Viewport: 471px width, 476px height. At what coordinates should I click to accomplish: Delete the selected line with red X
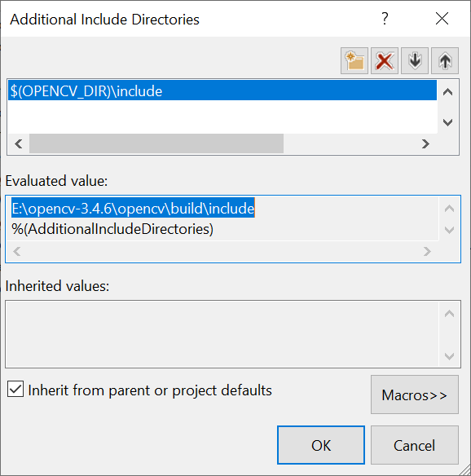pyautogui.click(x=385, y=60)
